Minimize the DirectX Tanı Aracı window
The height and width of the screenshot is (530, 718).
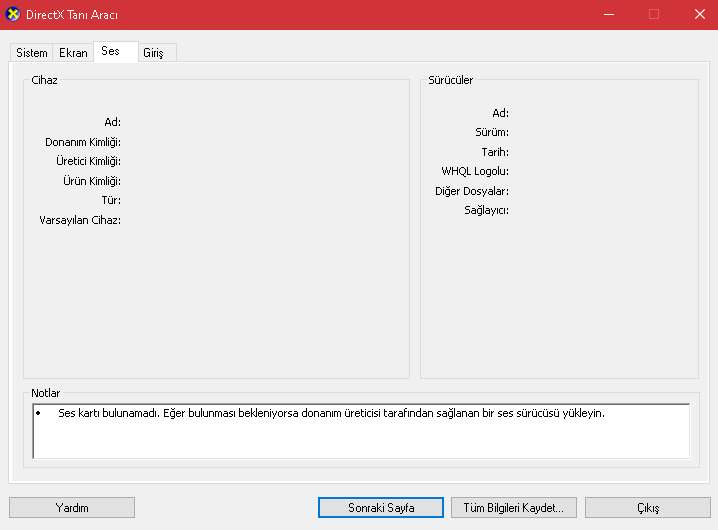point(609,14)
